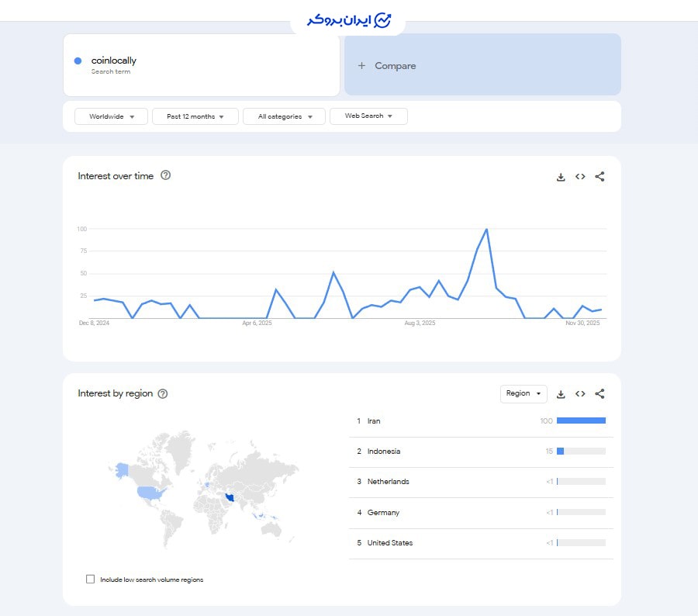Open help for Interest by region
The height and width of the screenshot is (616, 698).
coord(163,394)
